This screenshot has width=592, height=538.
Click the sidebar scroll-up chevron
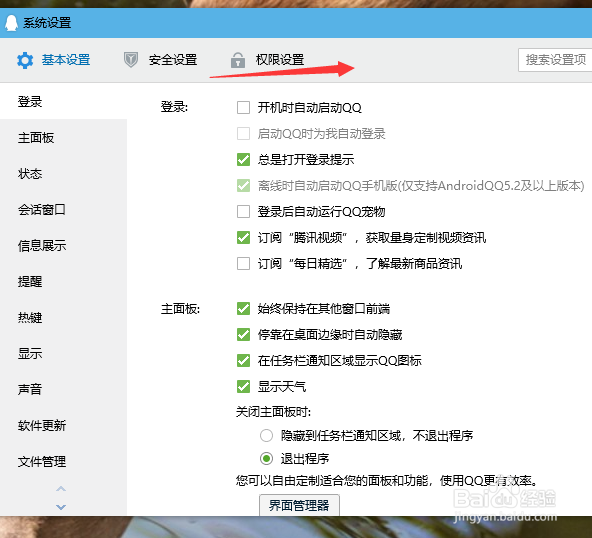pos(61,489)
